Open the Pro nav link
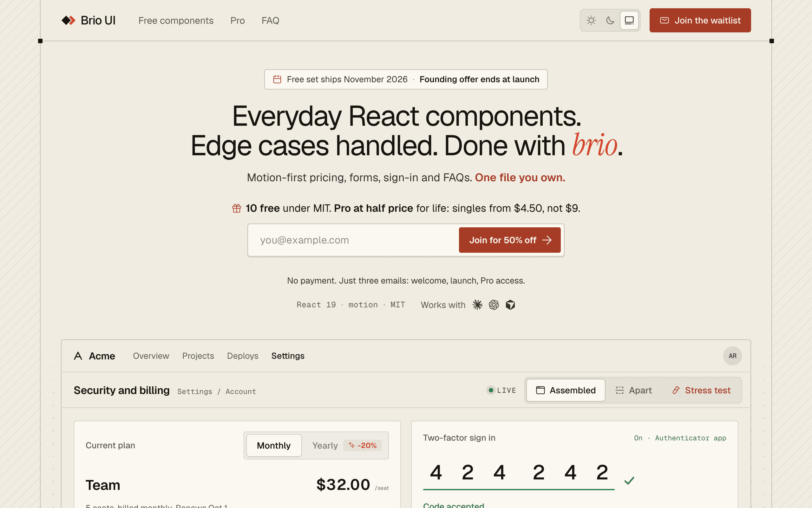Viewport: 812px width, 508px height. tap(238, 21)
